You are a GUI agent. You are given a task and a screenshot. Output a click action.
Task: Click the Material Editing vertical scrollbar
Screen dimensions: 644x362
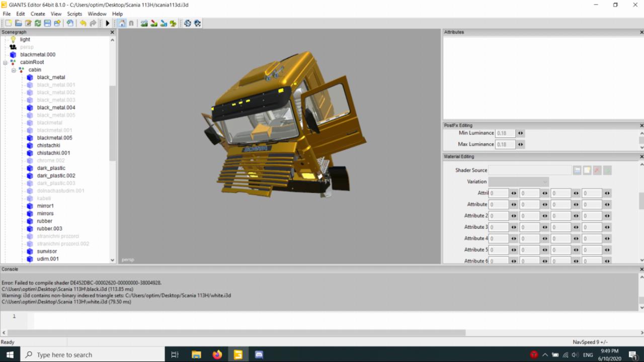click(641, 201)
